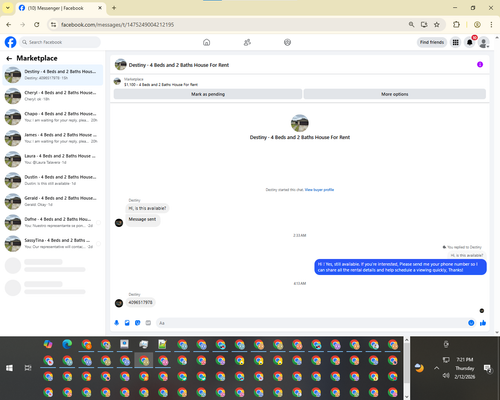Open the GIF picker icon
Viewport: 500px width, 400px height.
[x=148, y=323]
